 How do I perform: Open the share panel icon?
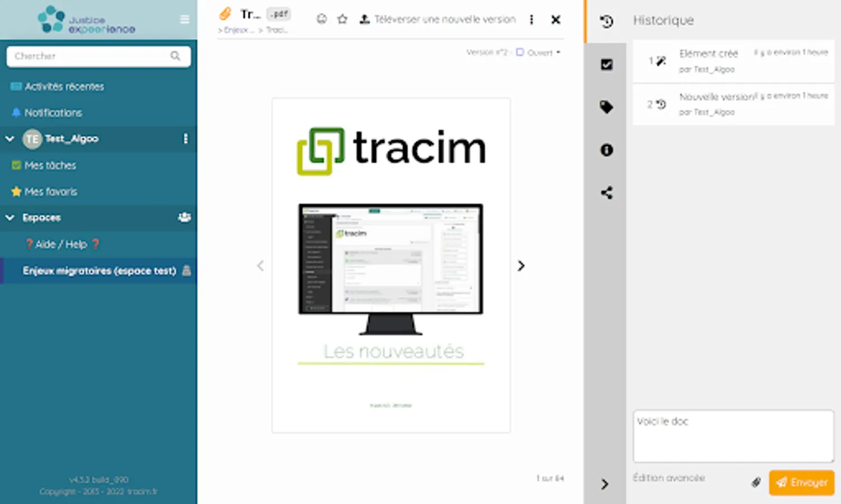(x=606, y=193)
